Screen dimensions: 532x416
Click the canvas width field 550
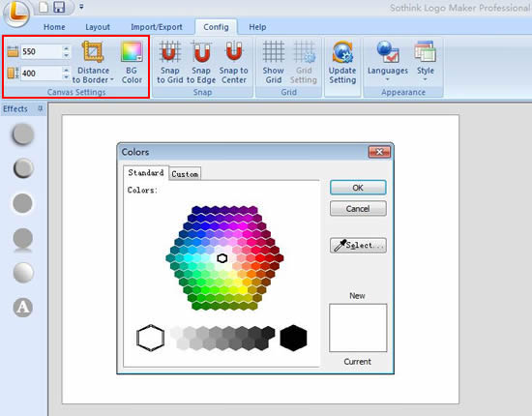(42, 52)
